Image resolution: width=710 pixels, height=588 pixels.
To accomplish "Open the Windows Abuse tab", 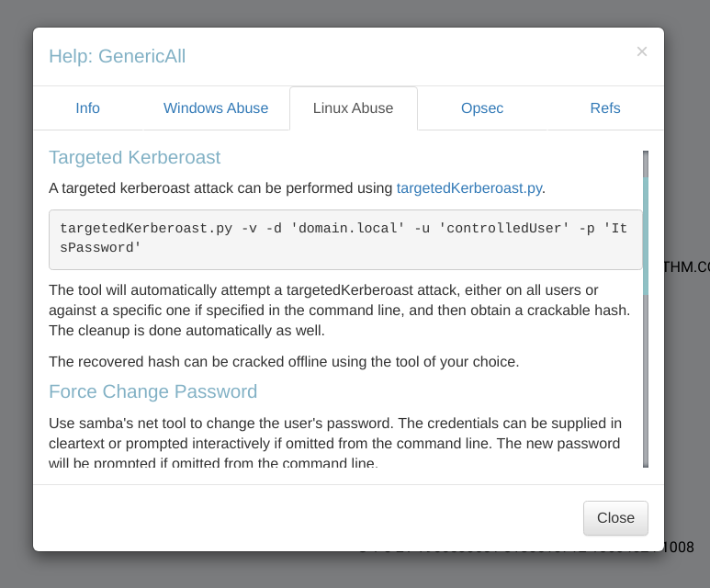I will (x=216, y=108).
